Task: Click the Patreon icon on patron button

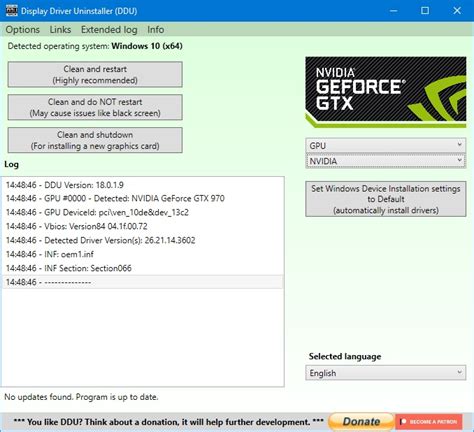Action: [403, 422]
